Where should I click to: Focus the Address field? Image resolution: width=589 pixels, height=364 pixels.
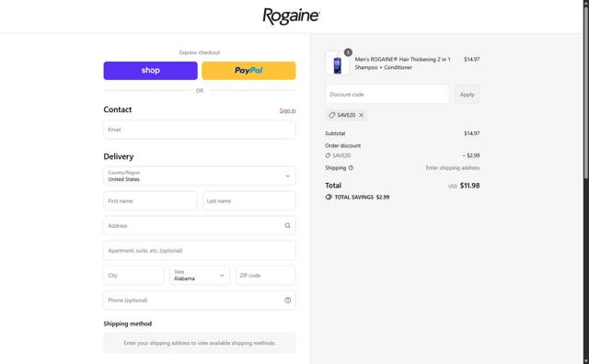coord(200,226)
